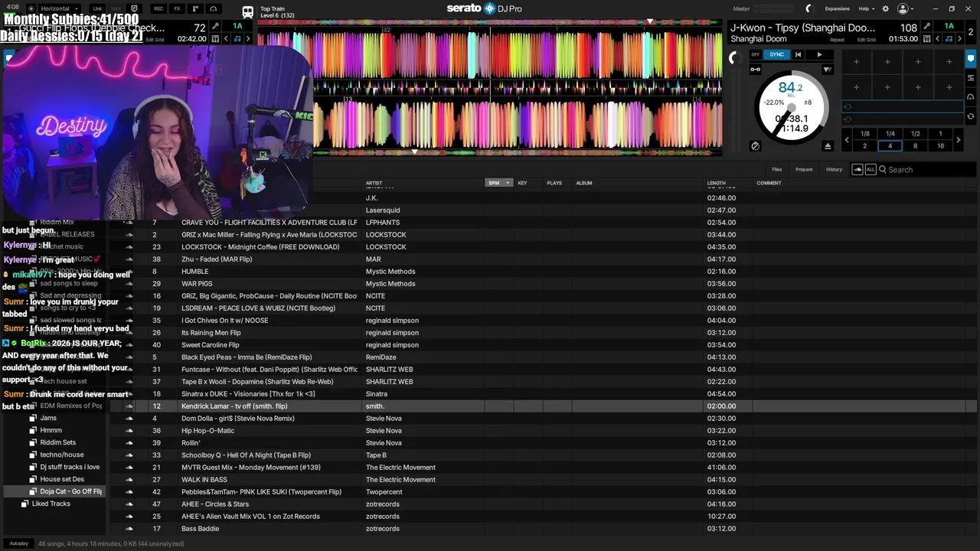Show longer autoloop sizes right arrow

click(958, 140)
